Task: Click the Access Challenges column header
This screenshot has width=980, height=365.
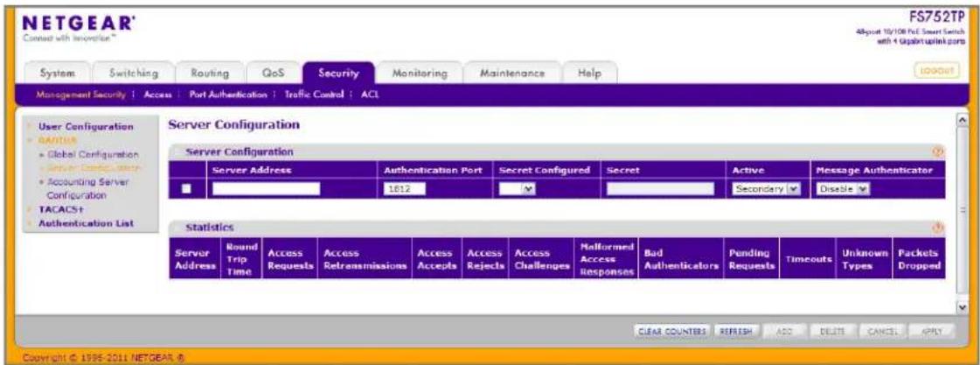Action: pos(540,258)
